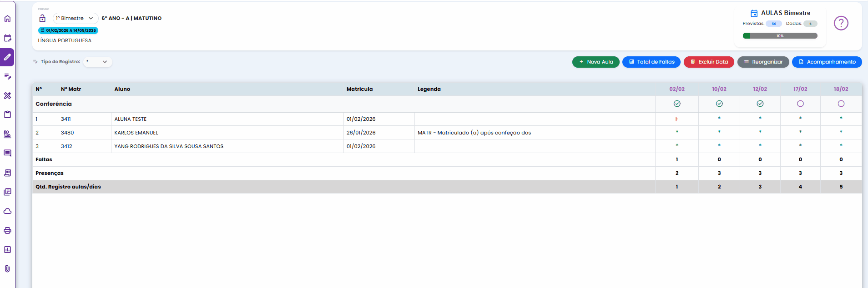Open the paperclip attachments icon
This screenshot has height=288, width=868.
coord(7,268)
